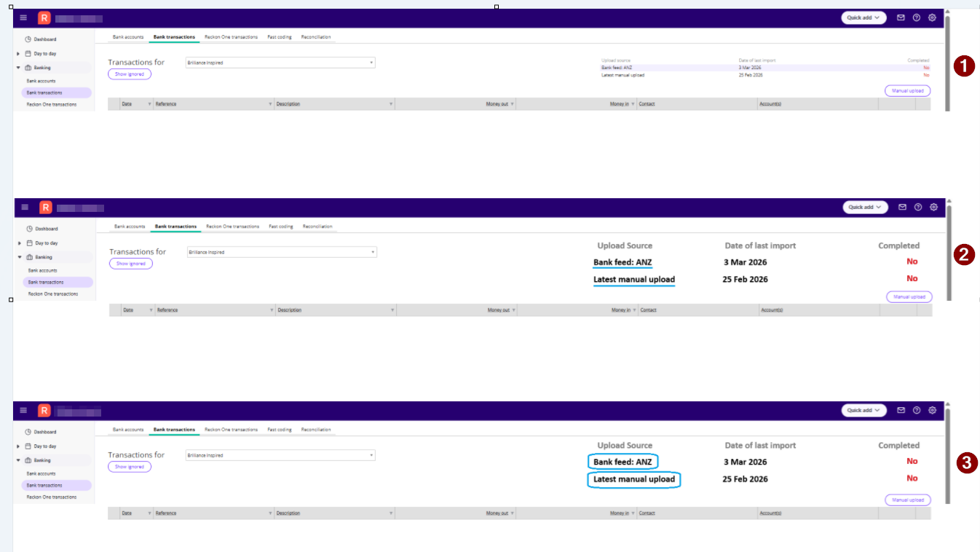Select the Bank transactions tab in middle screenshot
The image size is (980, 552).
point(175,226)
